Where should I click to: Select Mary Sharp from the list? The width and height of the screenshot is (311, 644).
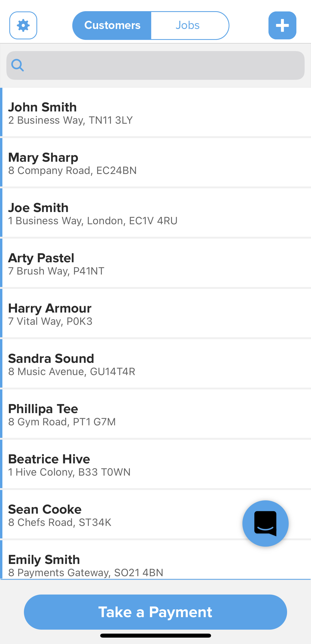[x=43, y=157]
